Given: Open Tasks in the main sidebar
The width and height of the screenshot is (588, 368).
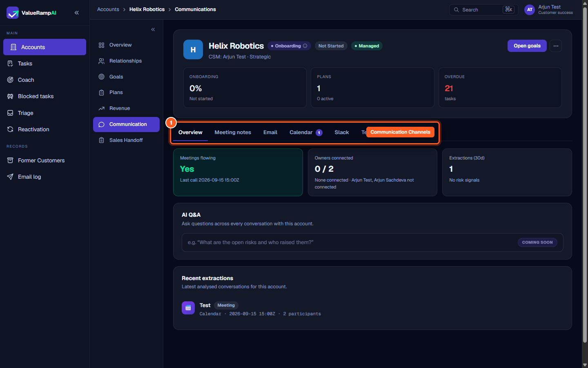Looking at the screenshot, I should pos(45,63).
